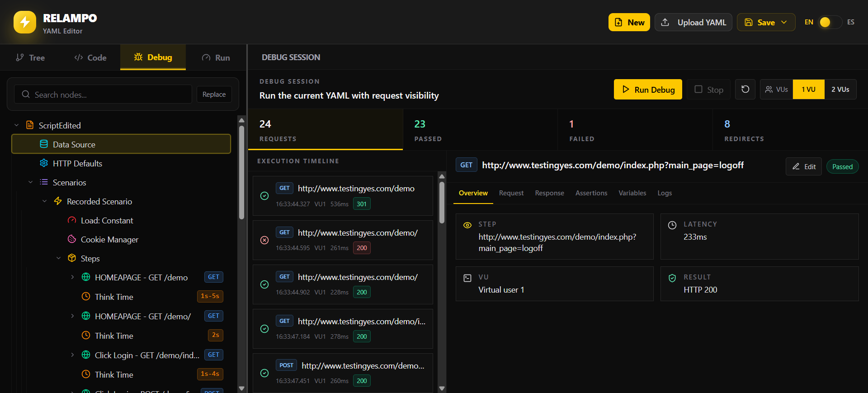Click the reset debug session icon

(x=745, y=90)
